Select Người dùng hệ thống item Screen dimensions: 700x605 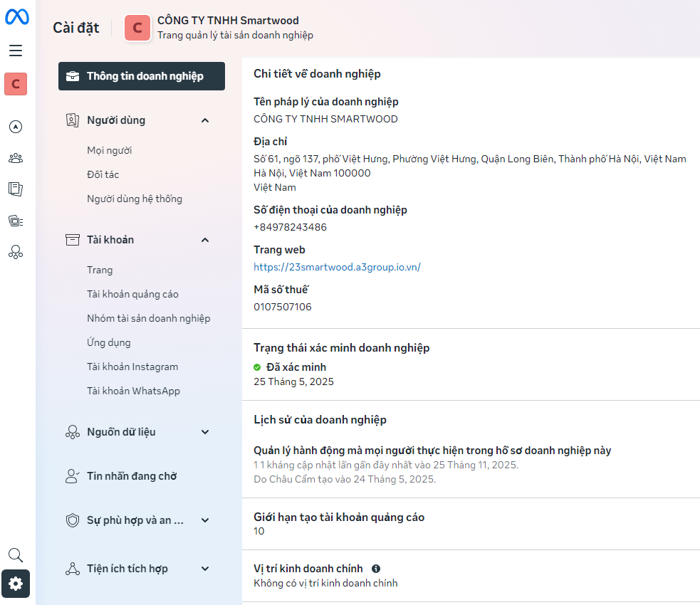[x=135, y=199]
